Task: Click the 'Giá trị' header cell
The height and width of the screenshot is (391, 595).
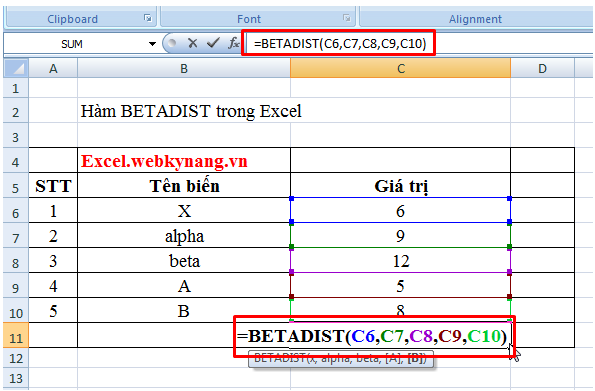Action: click(400, 186)
